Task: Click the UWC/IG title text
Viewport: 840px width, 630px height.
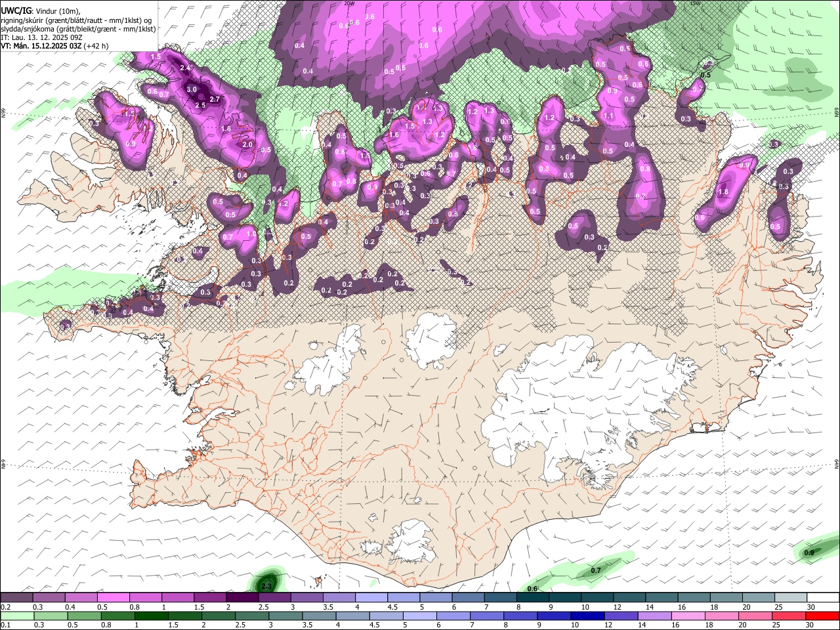Action: coord(15,11)
